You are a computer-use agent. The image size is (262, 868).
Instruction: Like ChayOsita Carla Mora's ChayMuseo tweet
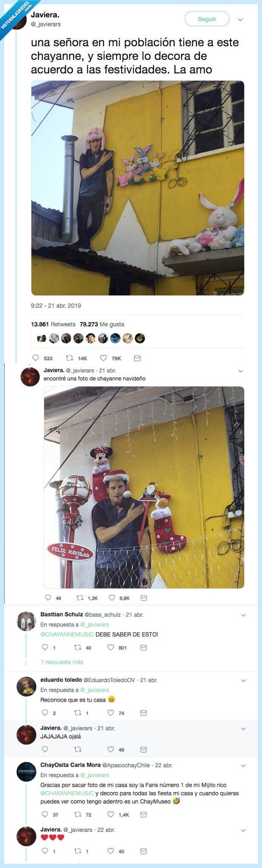(x=111, y=815)
